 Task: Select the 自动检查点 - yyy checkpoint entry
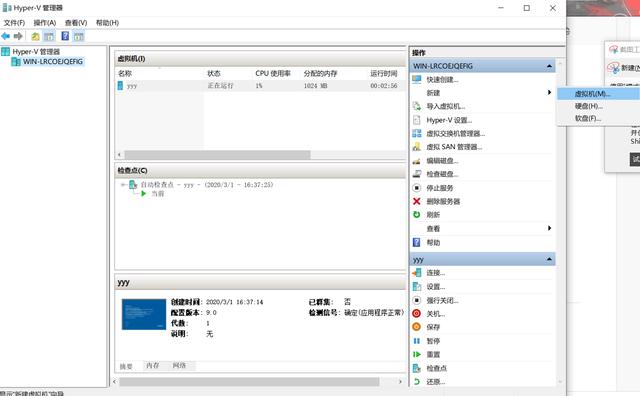tap(207, 185)
